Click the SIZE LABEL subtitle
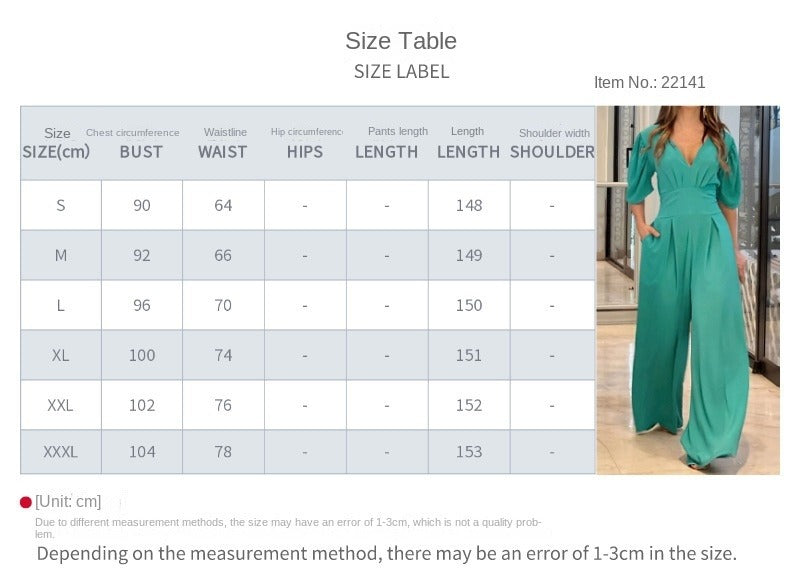This screenshot has height=585, width=800. pyautogui.click(x=401, y=72)
